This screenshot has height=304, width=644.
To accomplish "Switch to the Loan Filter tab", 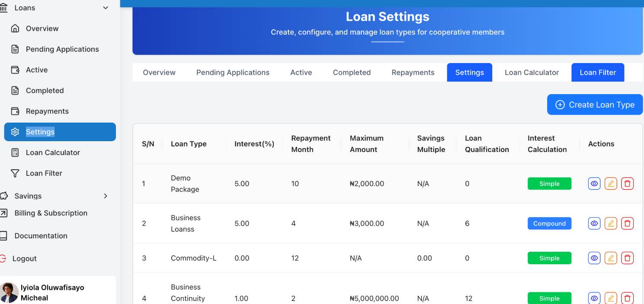I will click(x=598, y=73).
